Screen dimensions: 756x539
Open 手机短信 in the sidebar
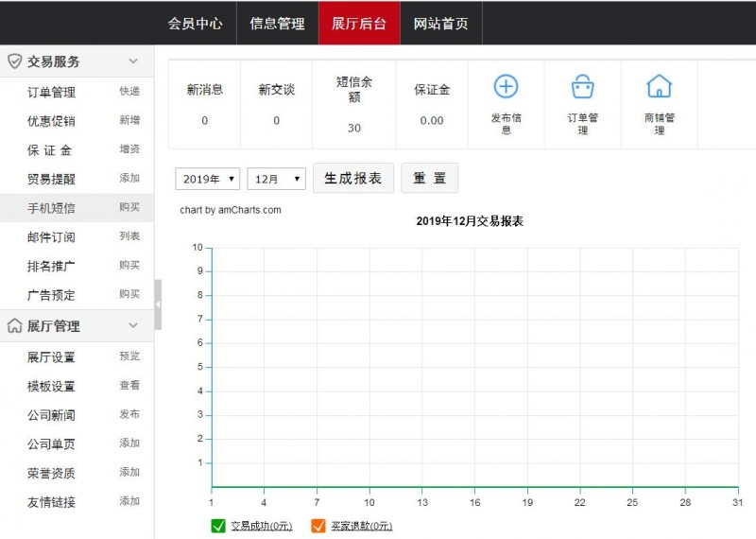point(51,208)
